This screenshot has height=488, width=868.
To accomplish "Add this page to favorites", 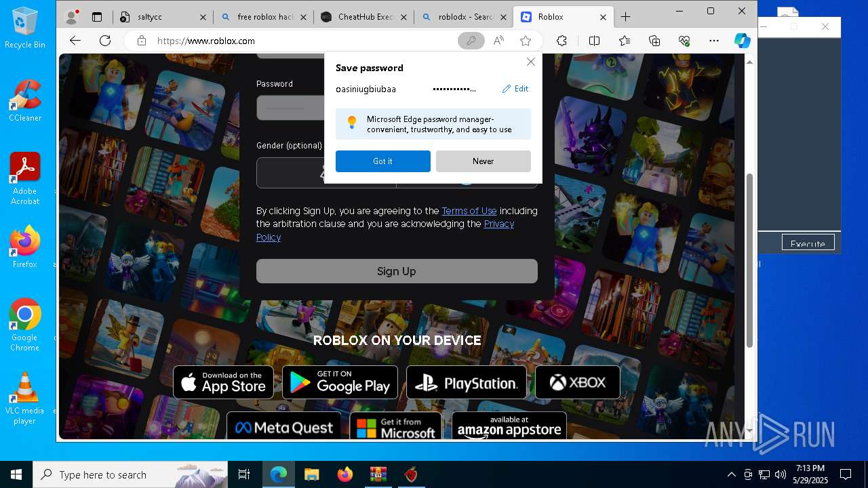I will click(x=526, y=41).
